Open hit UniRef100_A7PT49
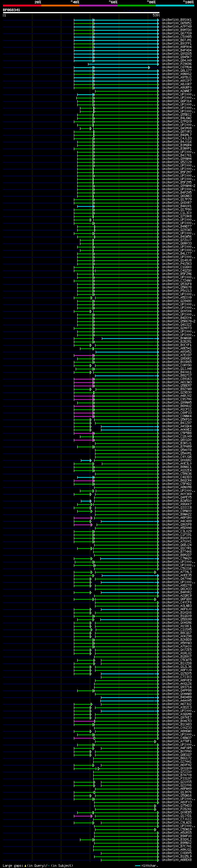197x868 pixels. coord(176,26)
